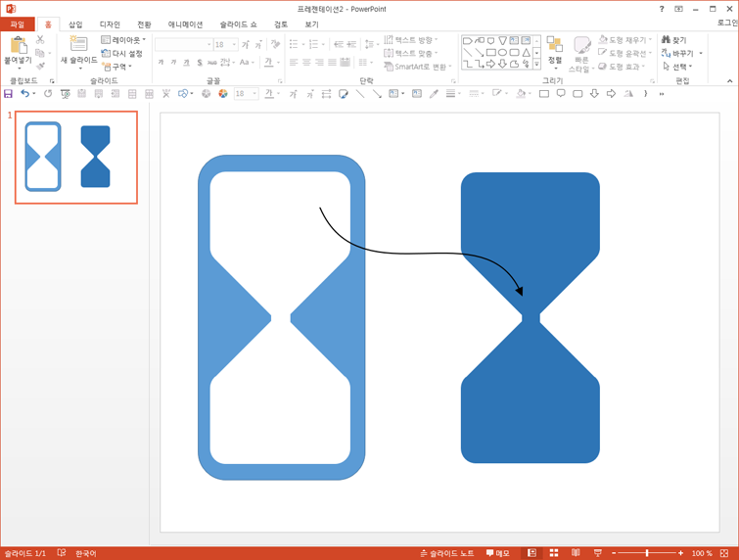Image resolution: width=739 pixels, height=560 pixels.
Task: Open the Insert (삽입) tab
Action: (x=75, y=24)
